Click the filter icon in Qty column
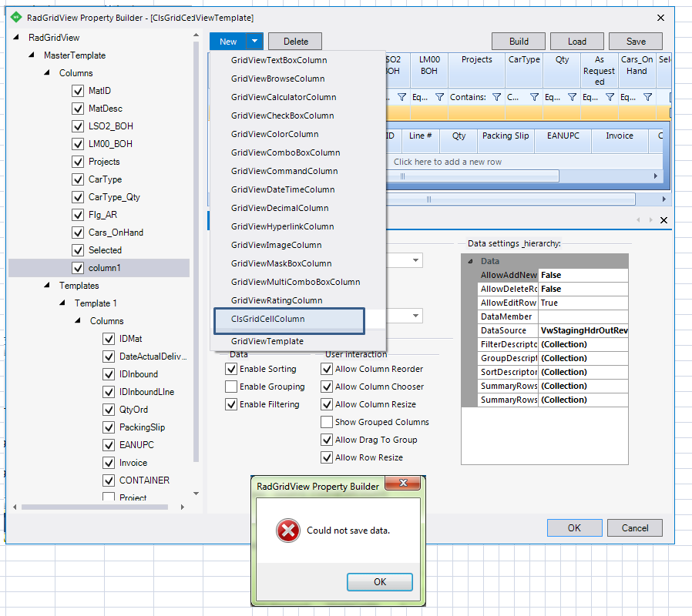692x616 pixels. pyautogui.click(x=571, y=98)
